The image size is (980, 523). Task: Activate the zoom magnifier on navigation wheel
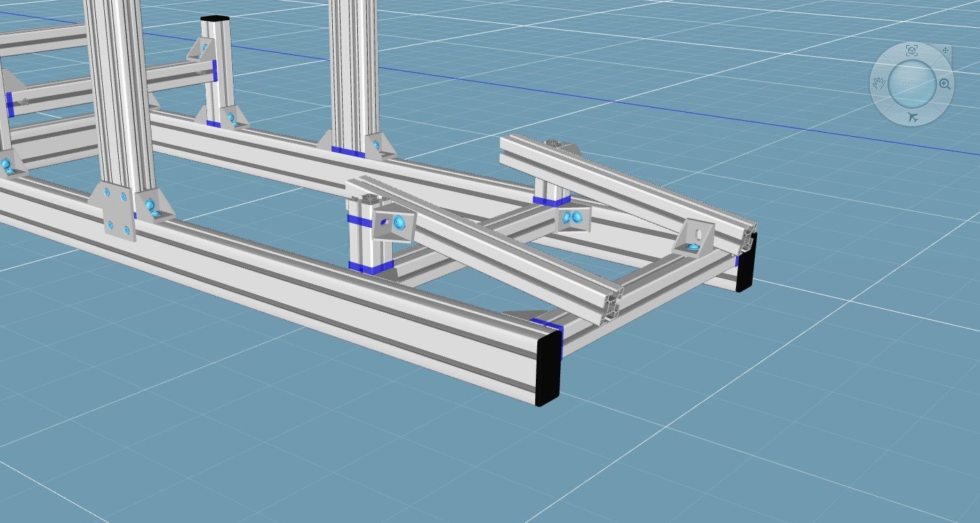[x=945, y=84]
